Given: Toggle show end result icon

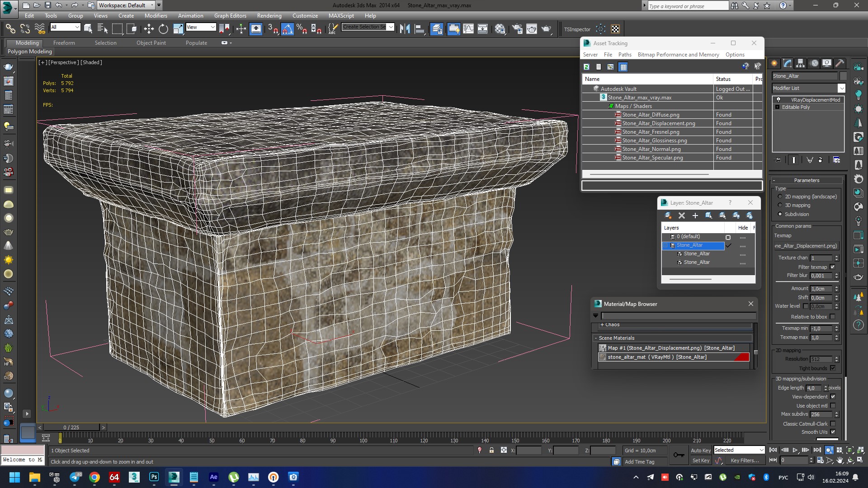Looking at the screenshot, I should click(794, 160).
